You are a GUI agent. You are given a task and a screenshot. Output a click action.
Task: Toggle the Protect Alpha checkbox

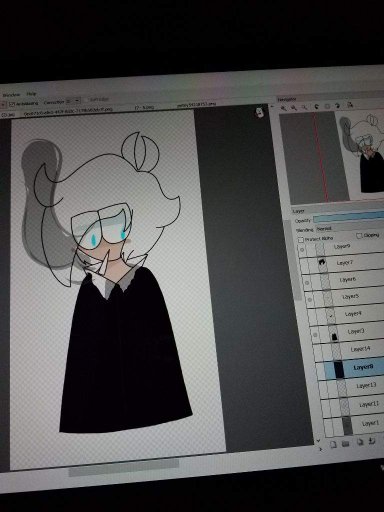(x=301, y=240)
